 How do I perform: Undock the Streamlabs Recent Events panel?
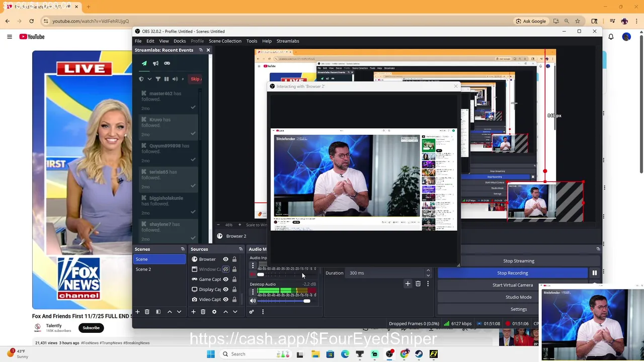[201, 50]
